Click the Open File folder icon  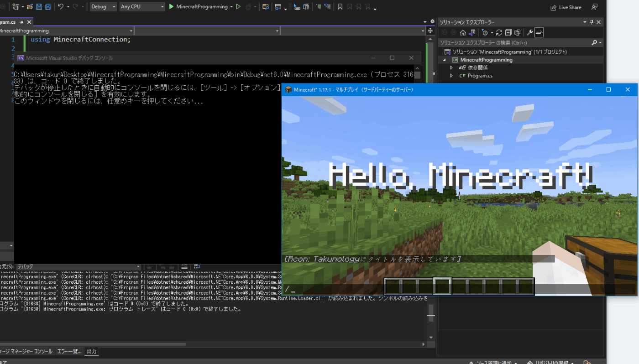(x=30, y=7)
